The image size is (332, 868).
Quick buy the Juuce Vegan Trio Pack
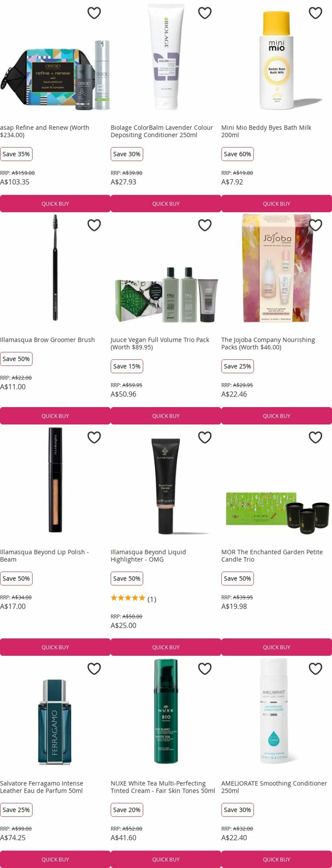pos(166,416)
